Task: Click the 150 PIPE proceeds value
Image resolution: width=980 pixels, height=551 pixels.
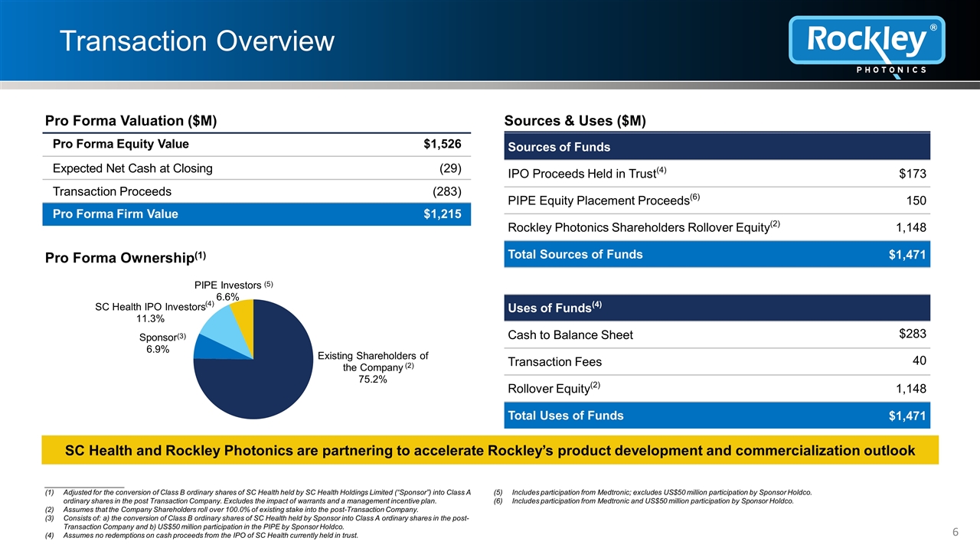Action: (x=916, y=201)
